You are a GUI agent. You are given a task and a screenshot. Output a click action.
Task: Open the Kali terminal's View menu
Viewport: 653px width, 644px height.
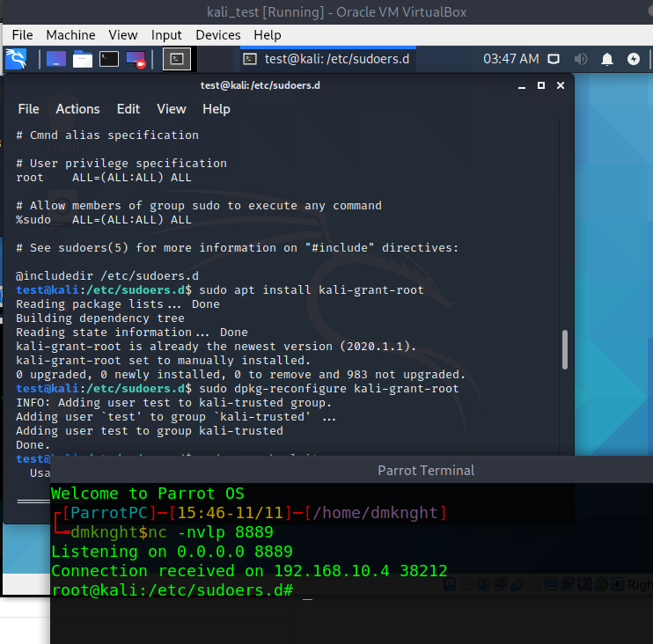pyautogui.click(x=171, y=109)
